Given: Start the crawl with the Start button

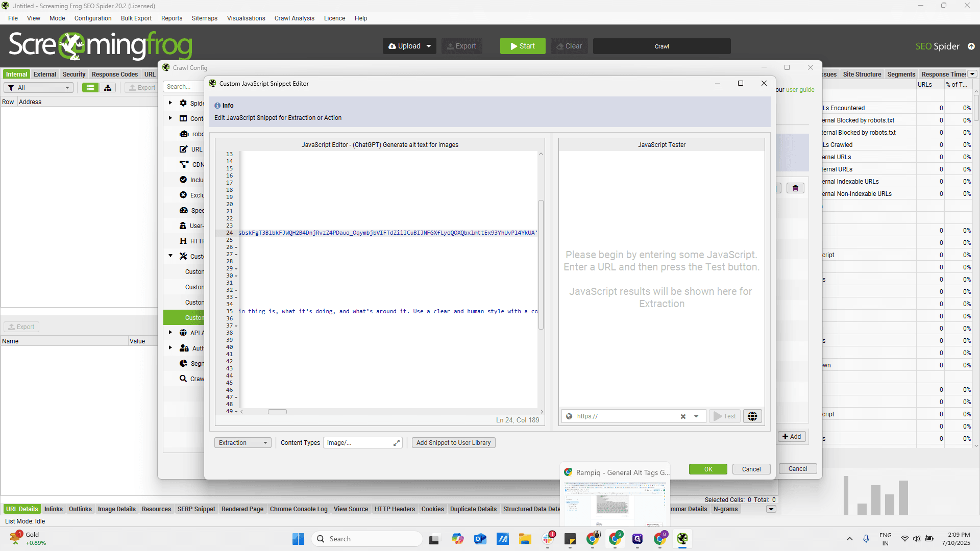Looking at the screenshot, I should pos(523,46).
